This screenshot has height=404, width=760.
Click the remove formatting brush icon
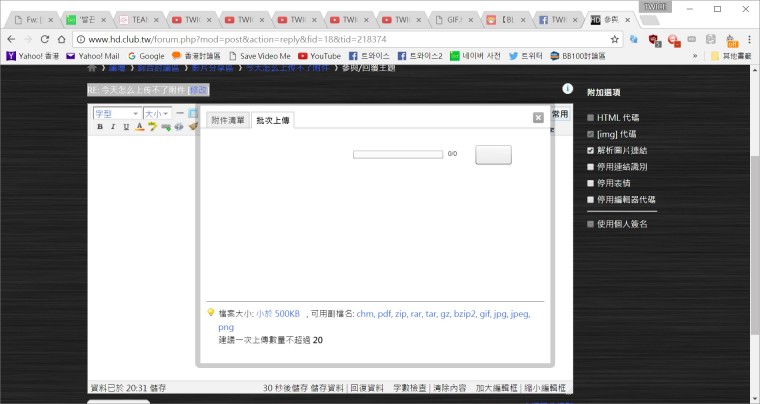tap(193, 127)
